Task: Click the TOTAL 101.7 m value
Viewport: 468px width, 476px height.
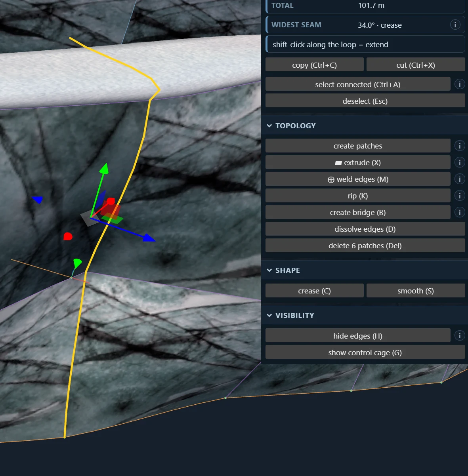Action: coord(371,5)
